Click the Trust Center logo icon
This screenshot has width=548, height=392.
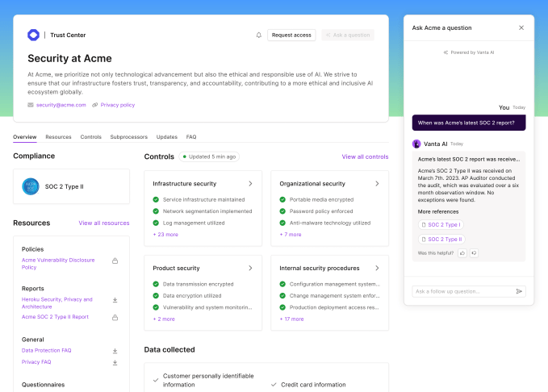pyautogui.click(x=33, y=35)
